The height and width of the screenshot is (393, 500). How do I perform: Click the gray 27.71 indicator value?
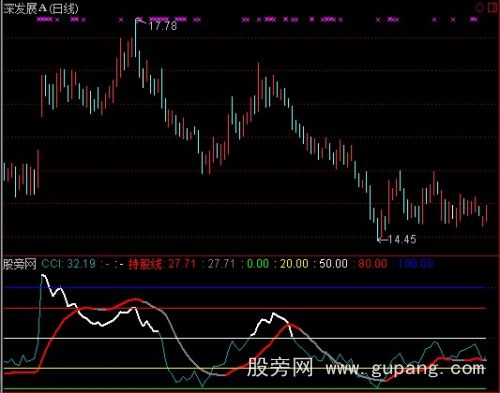click(x=222, y=264)
